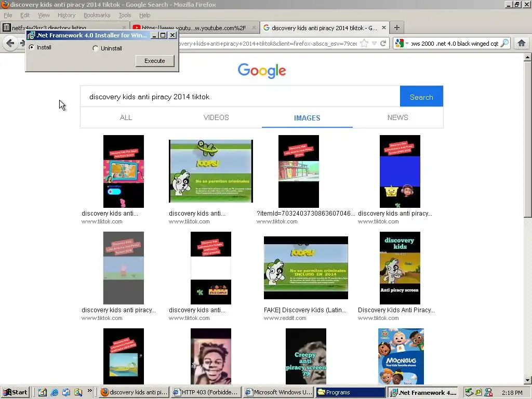Switch to .Net Framework 4 taskbar button
This screenshot has width=532, height=399.
tap(423, 392)
